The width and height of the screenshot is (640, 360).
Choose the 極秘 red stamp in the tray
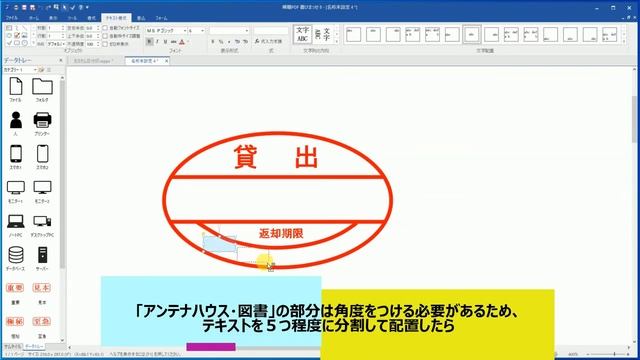[15, 322]
